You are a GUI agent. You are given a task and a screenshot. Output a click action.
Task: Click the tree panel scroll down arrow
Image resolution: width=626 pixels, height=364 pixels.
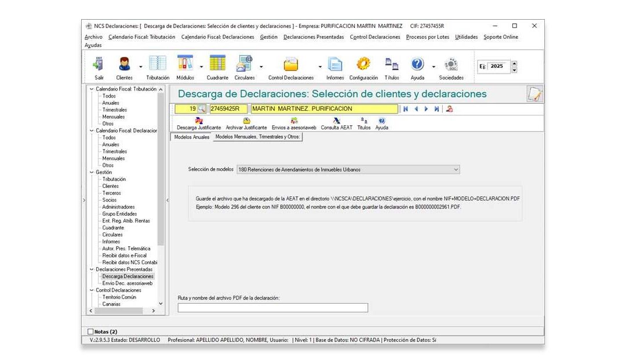point(161,304)
